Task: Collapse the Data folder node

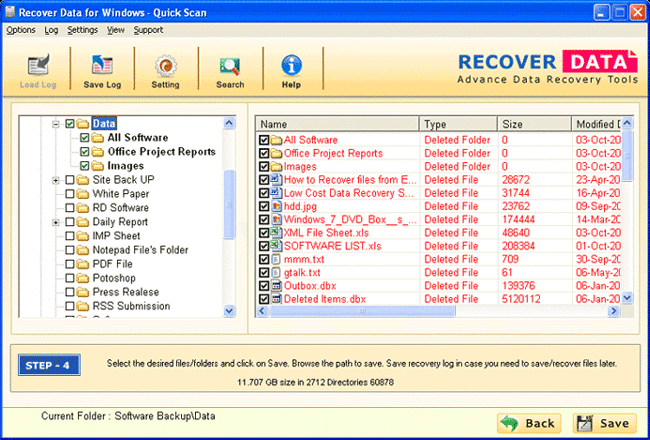Action: (x=56, y=124)
